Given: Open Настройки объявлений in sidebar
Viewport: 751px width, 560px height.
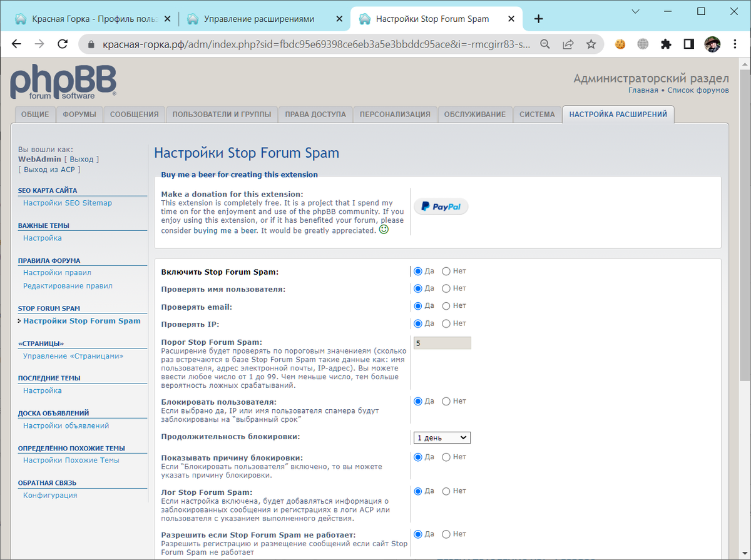Looking at the screenshot, I should tap(66, 425).
